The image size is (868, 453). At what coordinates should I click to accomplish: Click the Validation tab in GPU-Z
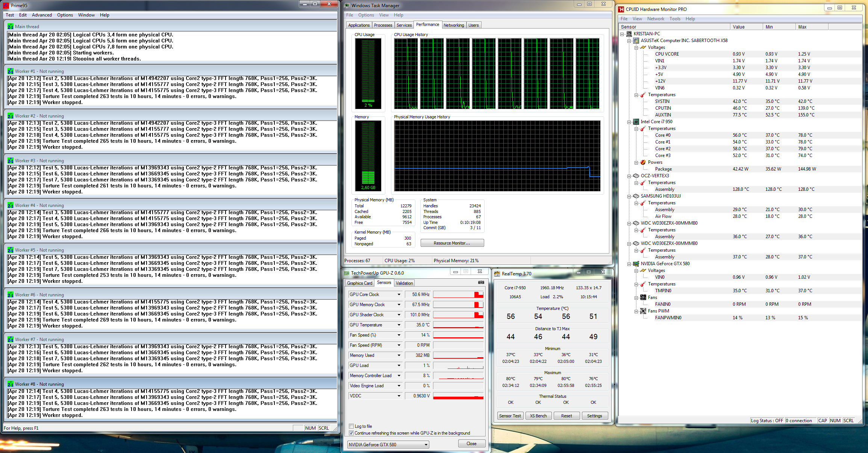(x=404, y=283)
